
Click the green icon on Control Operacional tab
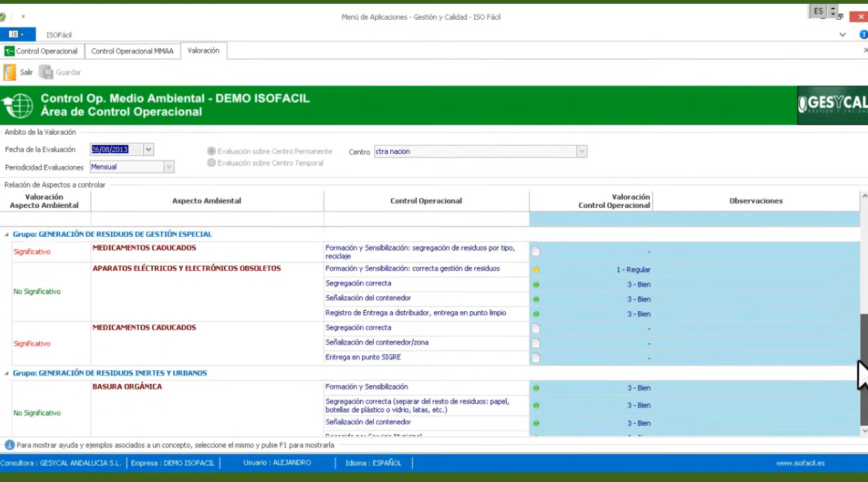coord(9,51)
